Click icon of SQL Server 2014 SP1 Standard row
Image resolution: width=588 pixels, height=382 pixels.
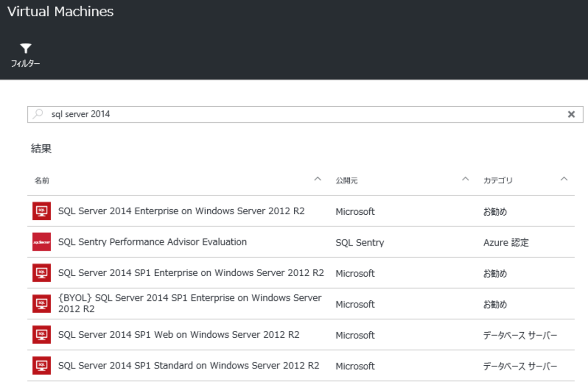(42, 365)
